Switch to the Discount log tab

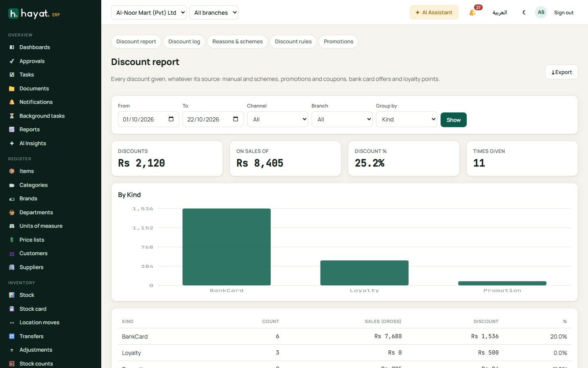point(184,42)
